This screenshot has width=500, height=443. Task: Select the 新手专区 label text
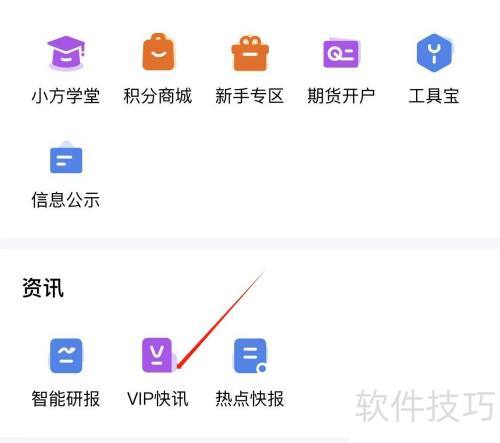[249, 96]
